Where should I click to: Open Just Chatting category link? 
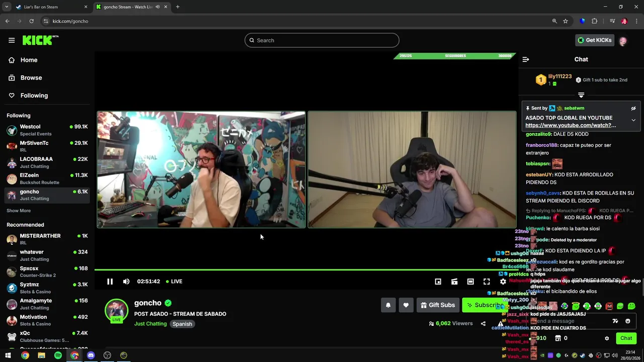(150, 324)
